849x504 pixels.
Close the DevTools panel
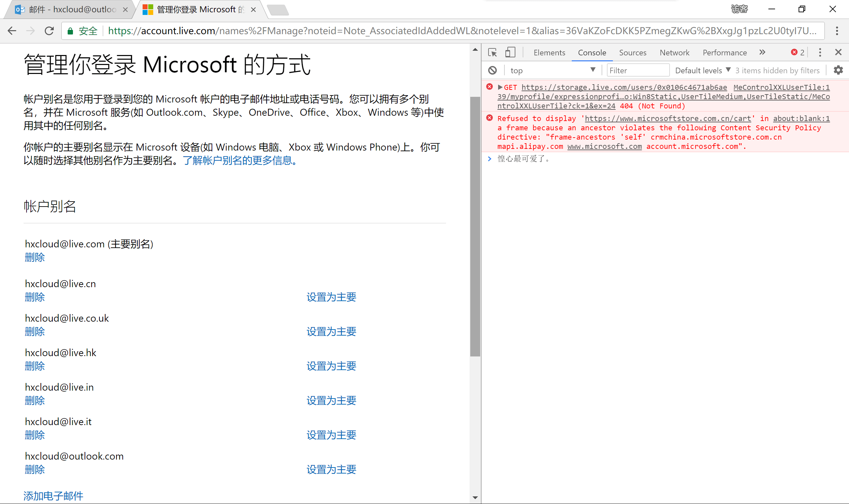tap(838, 52)
